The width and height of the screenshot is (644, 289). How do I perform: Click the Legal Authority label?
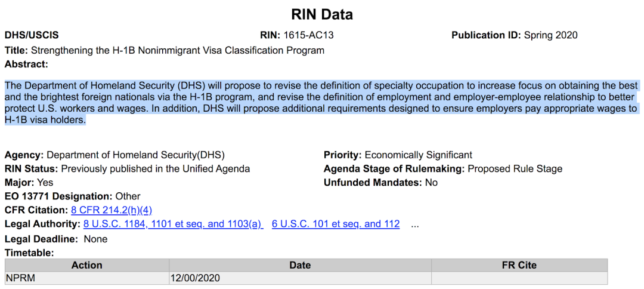tap(43, 224)
